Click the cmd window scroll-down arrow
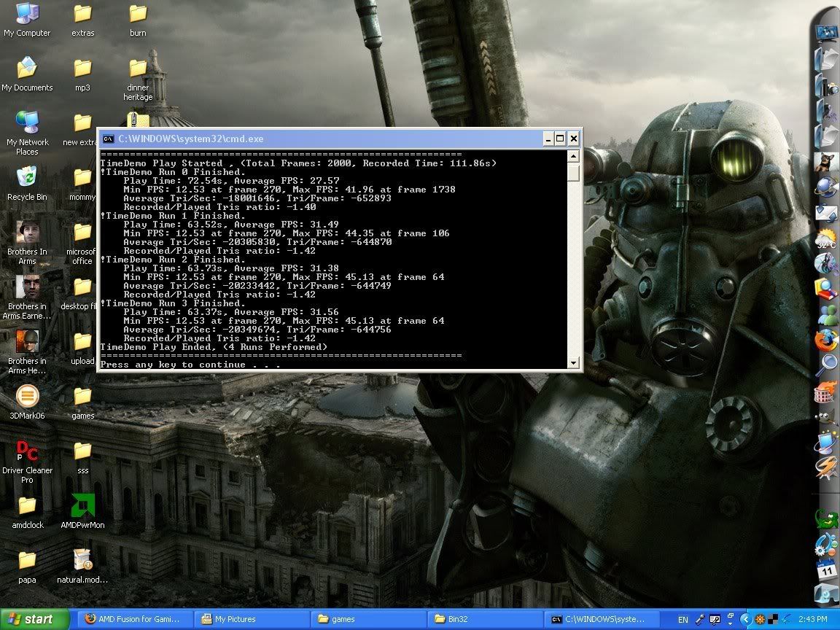840x630 pixels. 573,362
